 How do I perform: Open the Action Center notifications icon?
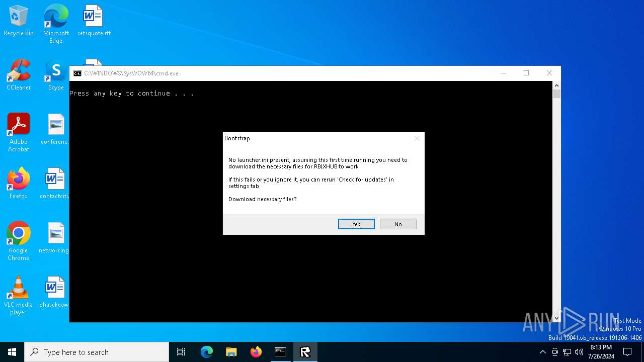tap(627, 352)
